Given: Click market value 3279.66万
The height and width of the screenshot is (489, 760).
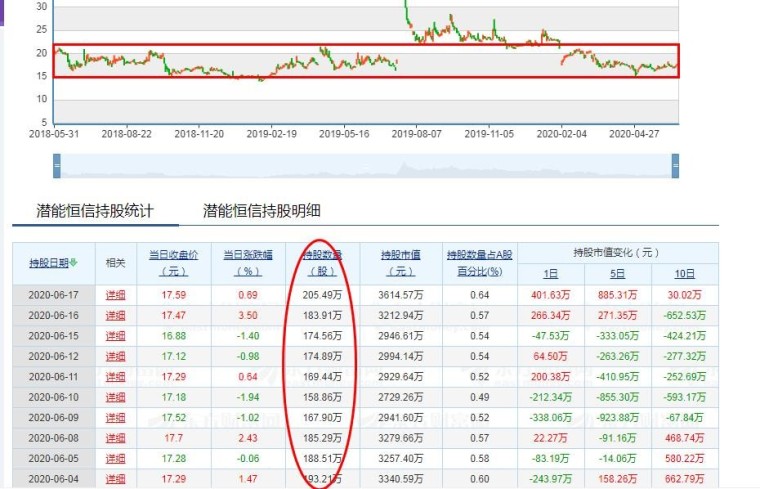Looking at the screenshot, I should pos(401,438).
